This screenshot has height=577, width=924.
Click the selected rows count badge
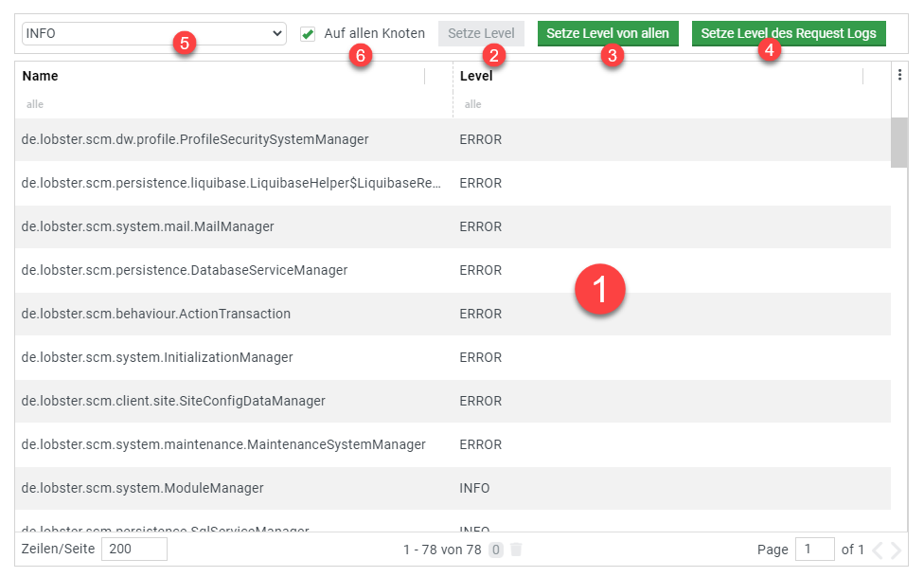tap(496, 550)
